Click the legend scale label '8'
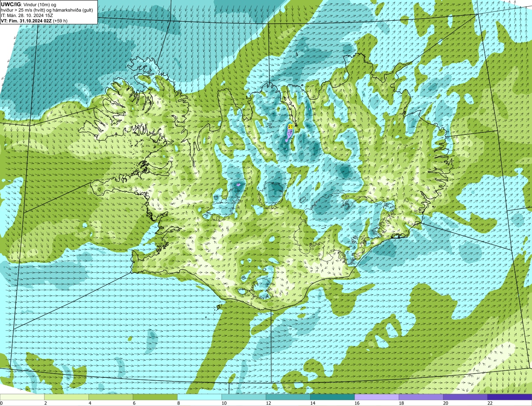The width and height of the screenshot is (532, 406). (179, 403)
